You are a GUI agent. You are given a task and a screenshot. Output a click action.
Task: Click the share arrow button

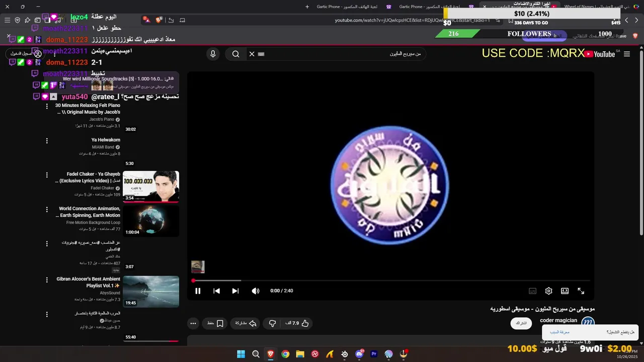coord(246,323)
